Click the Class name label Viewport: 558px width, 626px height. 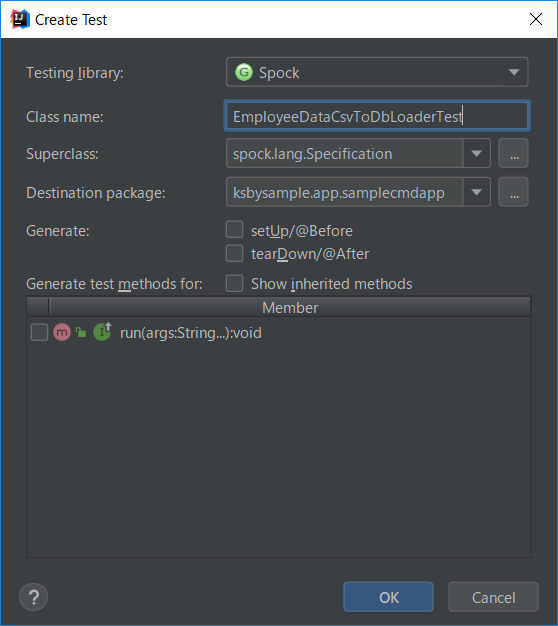pos(65,117)
